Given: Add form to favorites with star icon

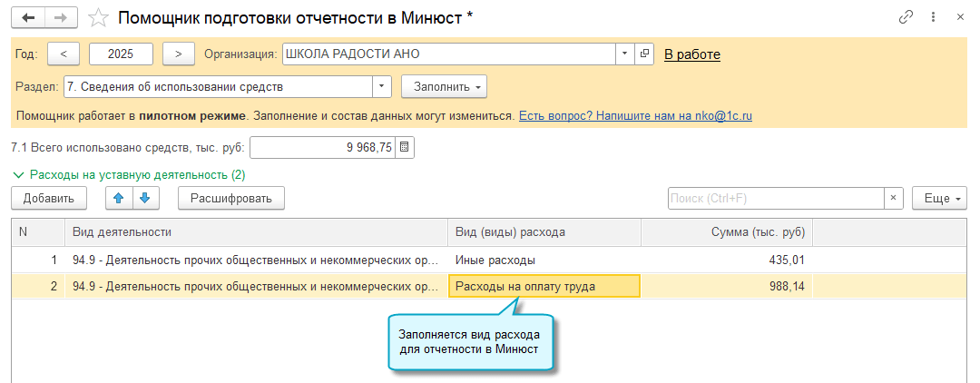Looking at the screenshot, I should tap(101, 17).
